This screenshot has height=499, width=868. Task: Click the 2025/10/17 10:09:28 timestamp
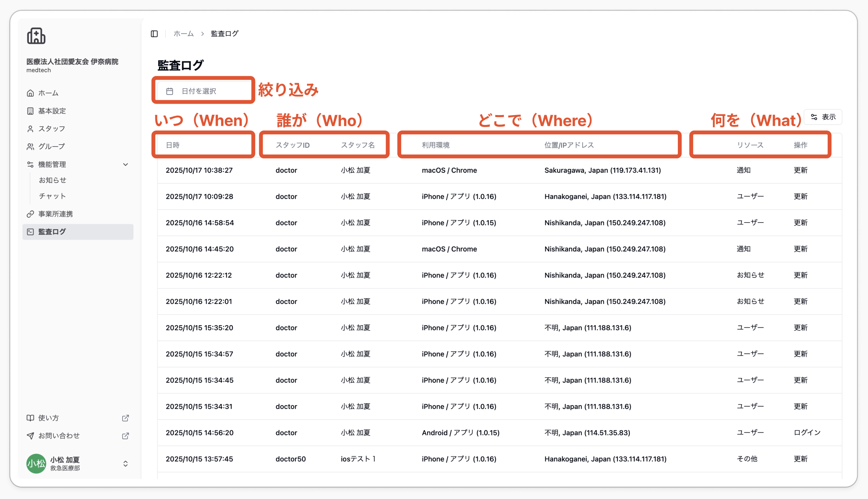[x=199, y=196]
